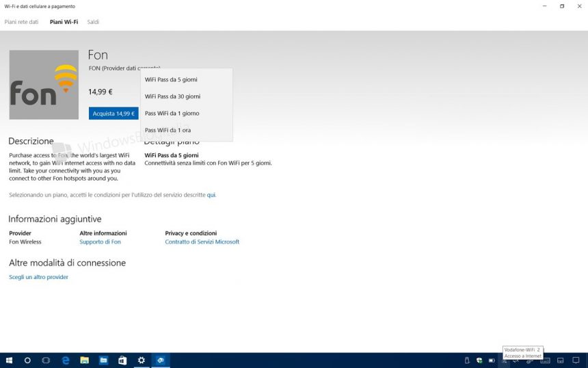
Task: Click the Fon Wireless provider text
Action: [25, 242]
